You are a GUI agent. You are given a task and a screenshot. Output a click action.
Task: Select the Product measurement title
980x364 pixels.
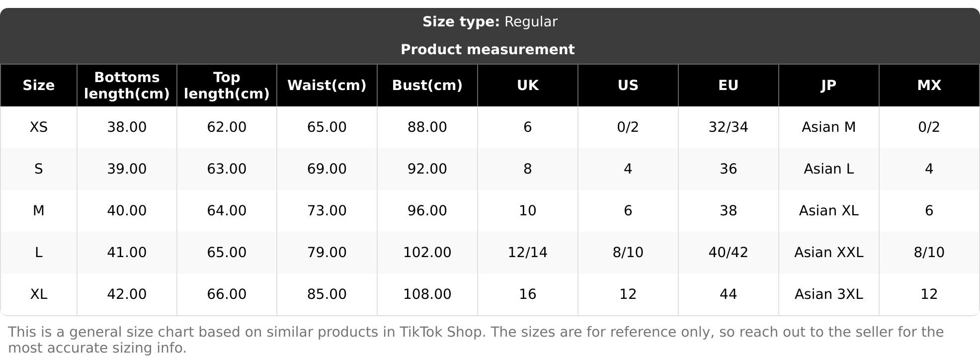click(488, 50)
